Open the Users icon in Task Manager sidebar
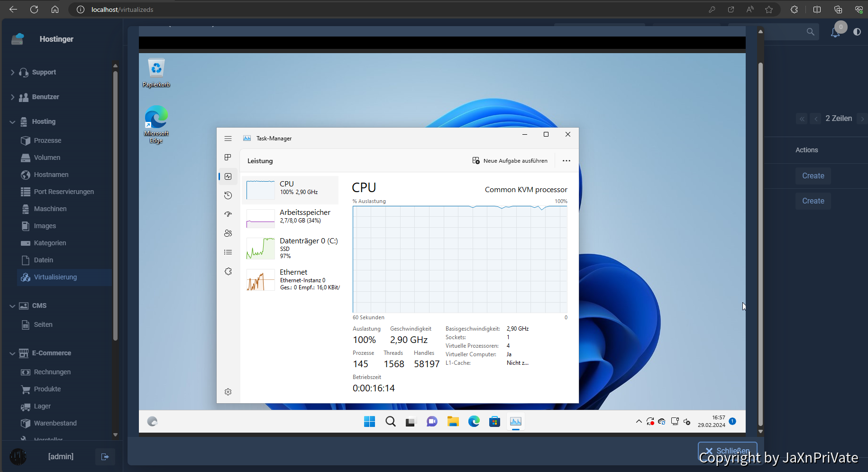 coord(228,233)
